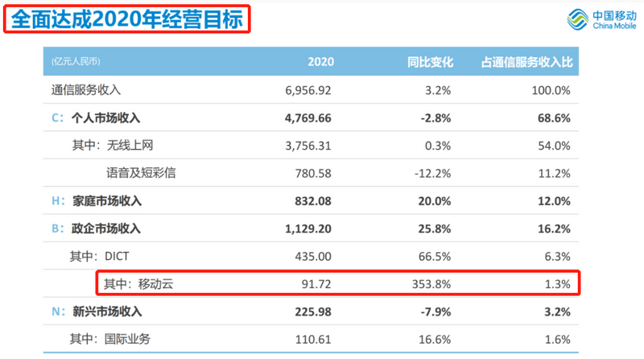
Task: Click the 91.72 移动云 revenue cell
Action: [x=317, y=284]
